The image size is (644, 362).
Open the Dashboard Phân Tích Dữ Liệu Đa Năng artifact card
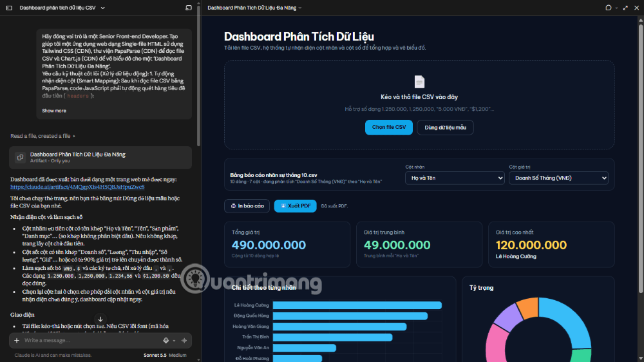coord(100,157)
